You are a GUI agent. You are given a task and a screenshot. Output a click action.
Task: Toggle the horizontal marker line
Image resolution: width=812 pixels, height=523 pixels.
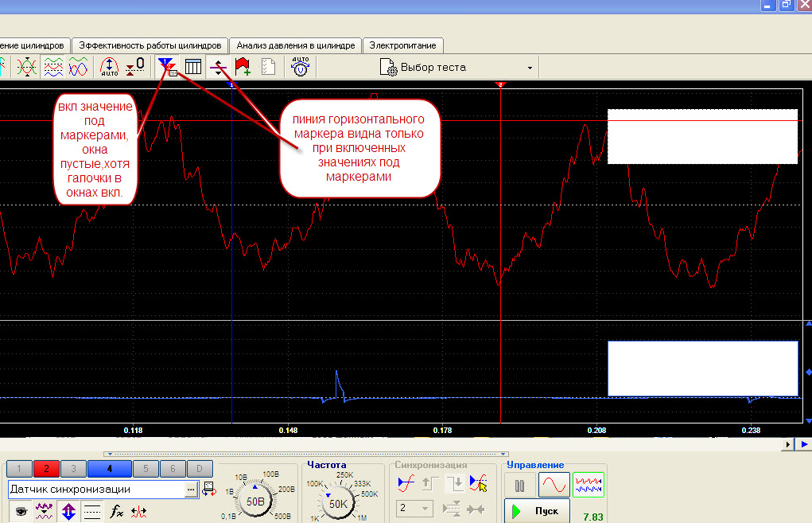(218, 67)
